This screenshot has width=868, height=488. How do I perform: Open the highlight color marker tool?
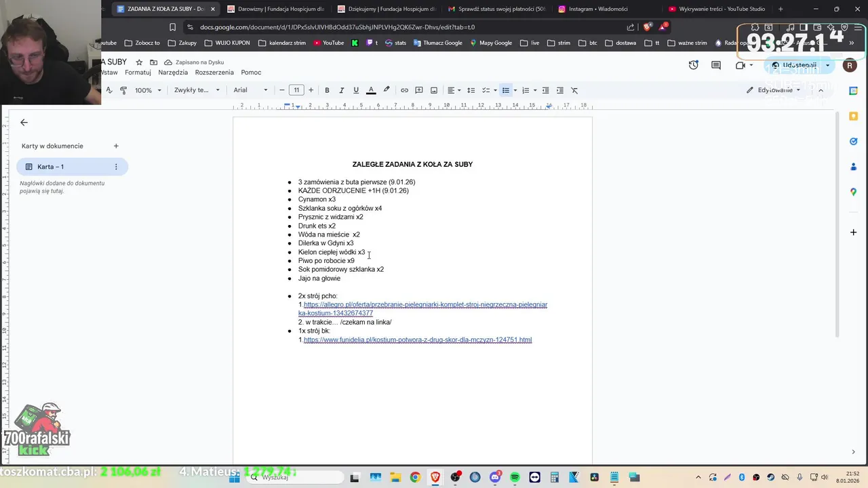coord(387,90)
